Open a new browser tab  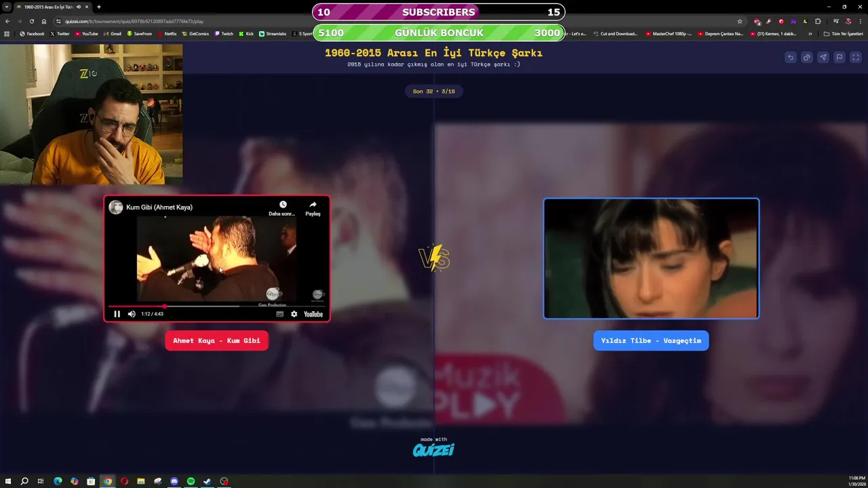pyautogui.click(x=99, y=7)
